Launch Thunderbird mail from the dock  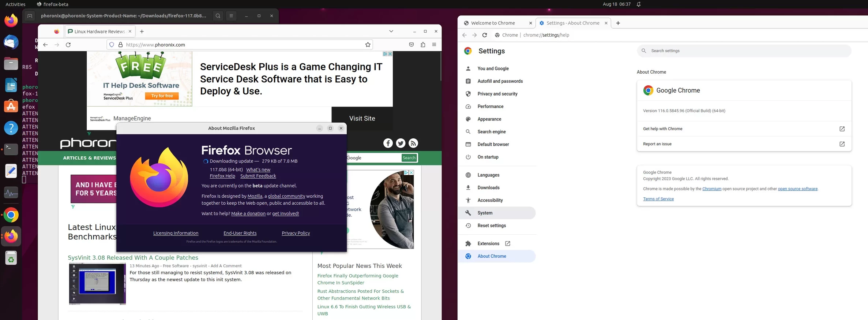[x=11, y=42]
